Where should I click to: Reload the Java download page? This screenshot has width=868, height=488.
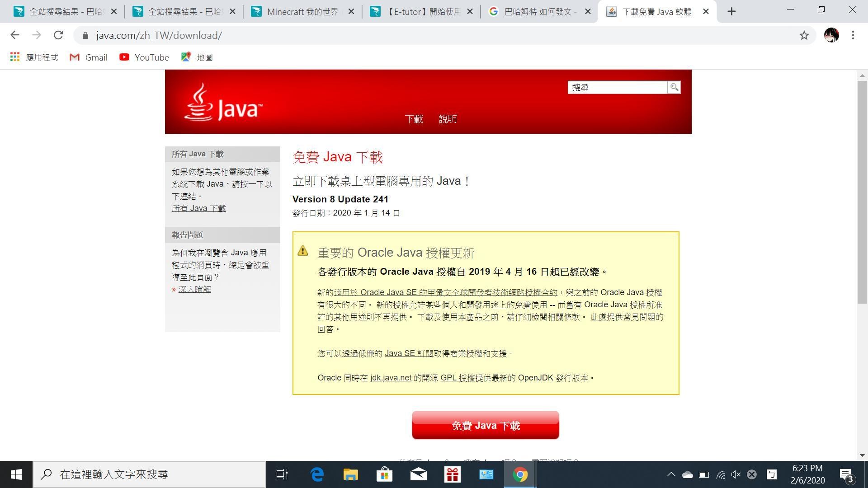pos(58,35)
